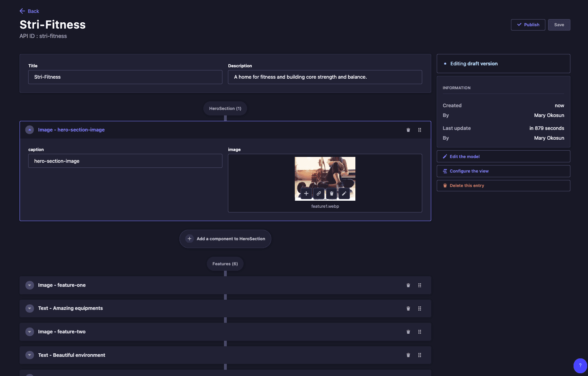This screenshot has width=588, height=376.
Task: Delete the Text - Amazing equipments component
Action: [x=408, y=308]
